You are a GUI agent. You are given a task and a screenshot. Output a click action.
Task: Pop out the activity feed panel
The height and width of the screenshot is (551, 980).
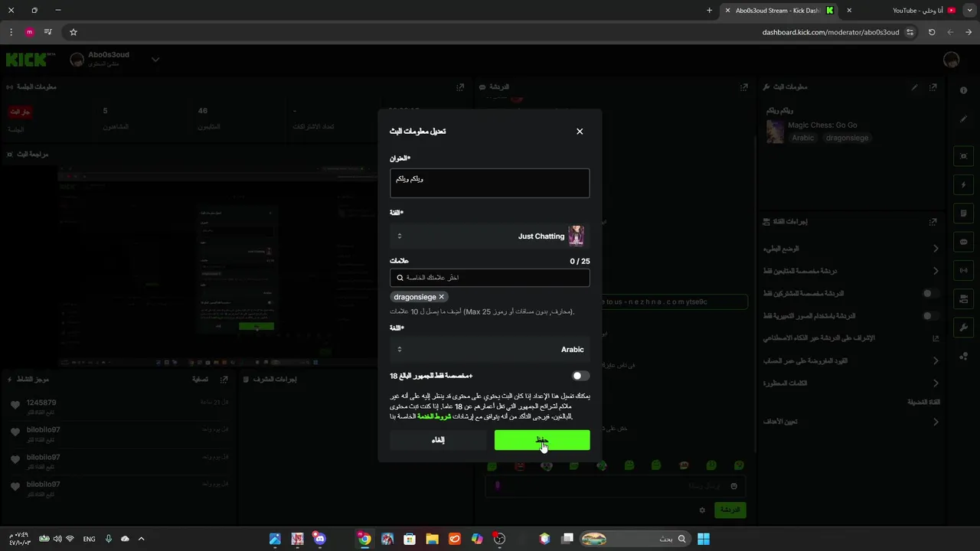pos(224,380)
